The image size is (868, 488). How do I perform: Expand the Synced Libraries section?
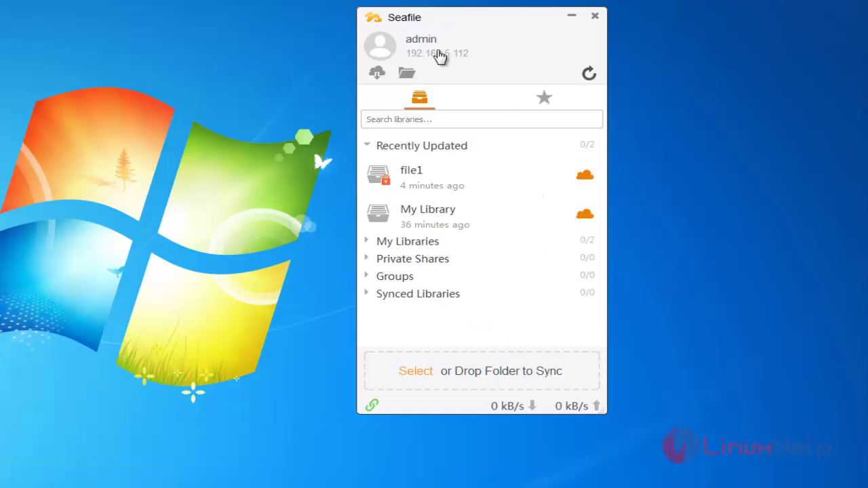(x=366, y=293)
